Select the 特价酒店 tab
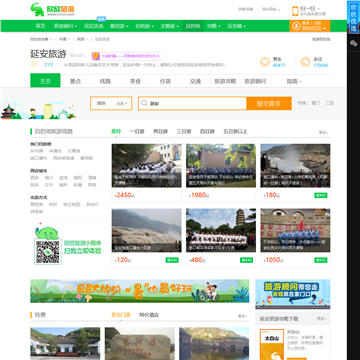Screen dimensions: 360x360 pyautogui.click(x=149, y=315)
